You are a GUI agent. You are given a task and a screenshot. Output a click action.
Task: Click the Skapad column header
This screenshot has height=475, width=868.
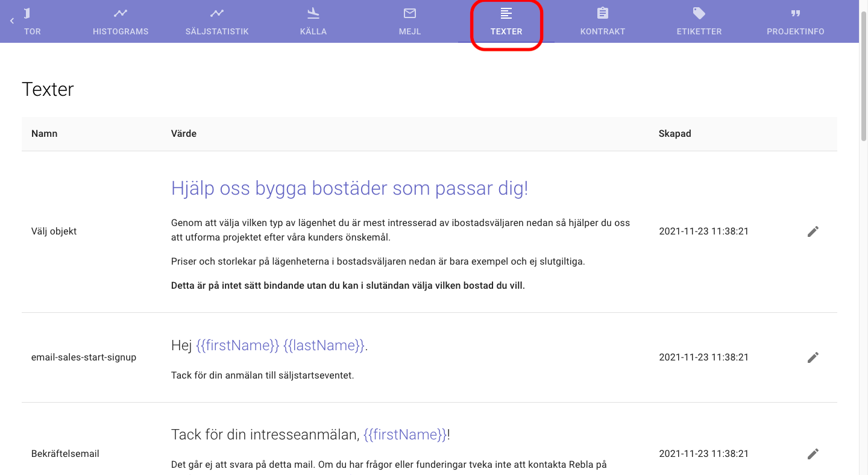pyautogui.click(x=675, y=133)
